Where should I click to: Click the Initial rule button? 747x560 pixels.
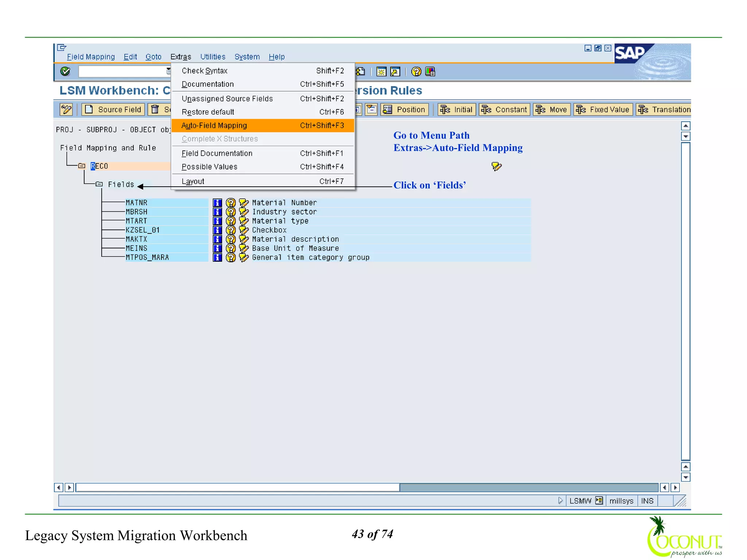click(x=457, y=109)
